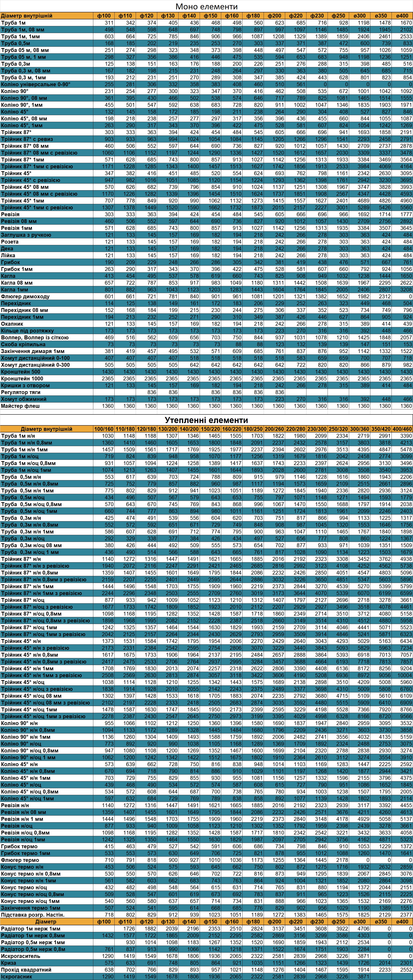
Task: Click the "Закінчення димаря 1мм" row label
Action: click(x=33, y=351)
